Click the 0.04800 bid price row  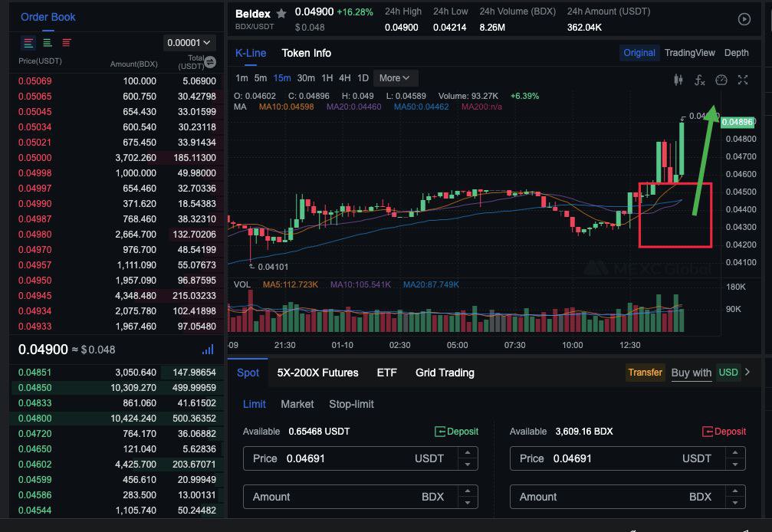(117, 419)
